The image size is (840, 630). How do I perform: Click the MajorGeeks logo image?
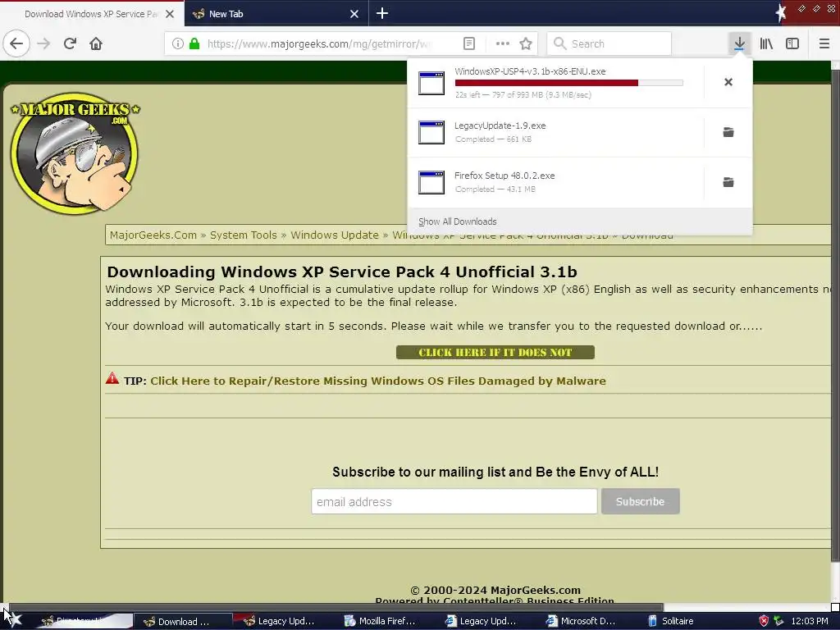tap(75, 153)
